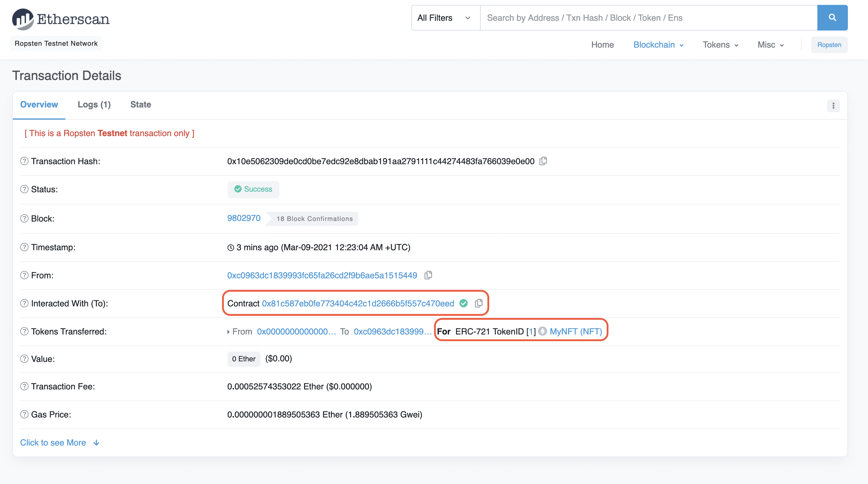Switch to the State tab
Viewport: 868px width, 484px height.
pyautogui.click(x=140, y=104)
